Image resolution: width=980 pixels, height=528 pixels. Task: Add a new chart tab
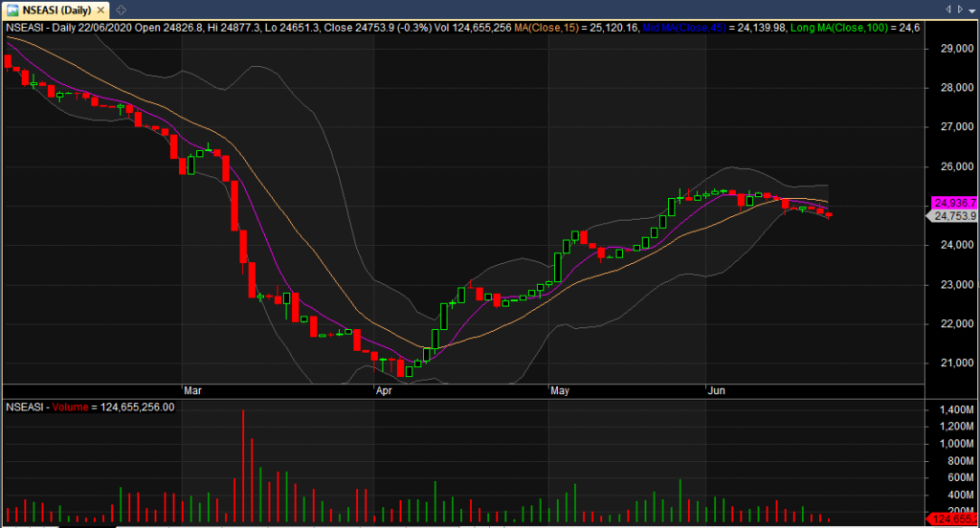point(122,10)
